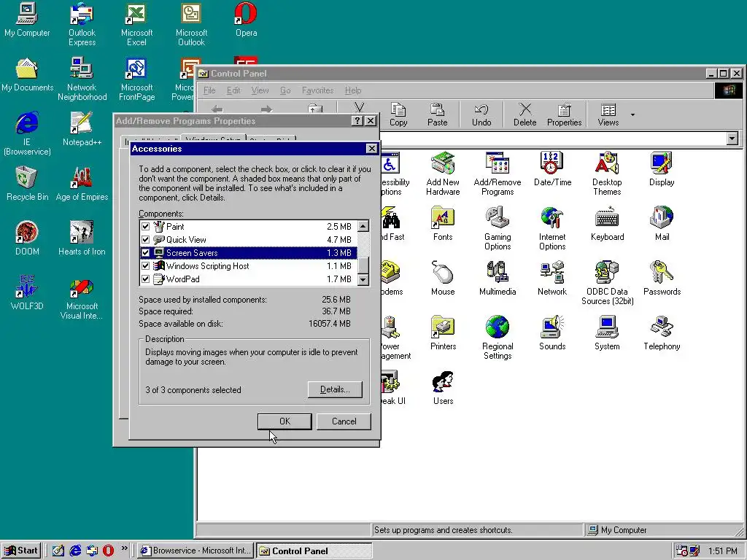Click the Properties toolbar button
The image size is (747, 560).
tap(564, 114)
